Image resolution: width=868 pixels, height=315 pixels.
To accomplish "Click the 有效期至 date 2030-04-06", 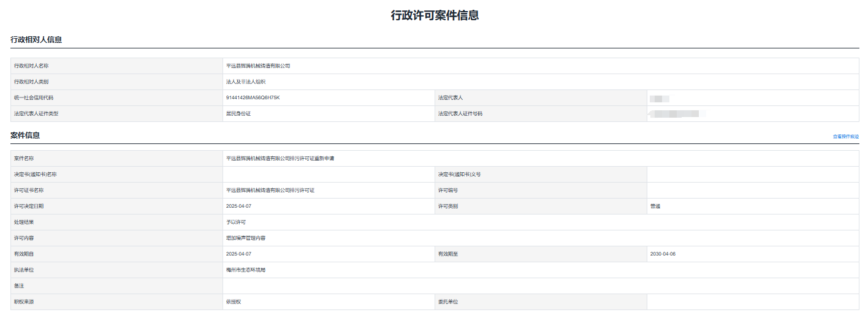I will point(663,254).
